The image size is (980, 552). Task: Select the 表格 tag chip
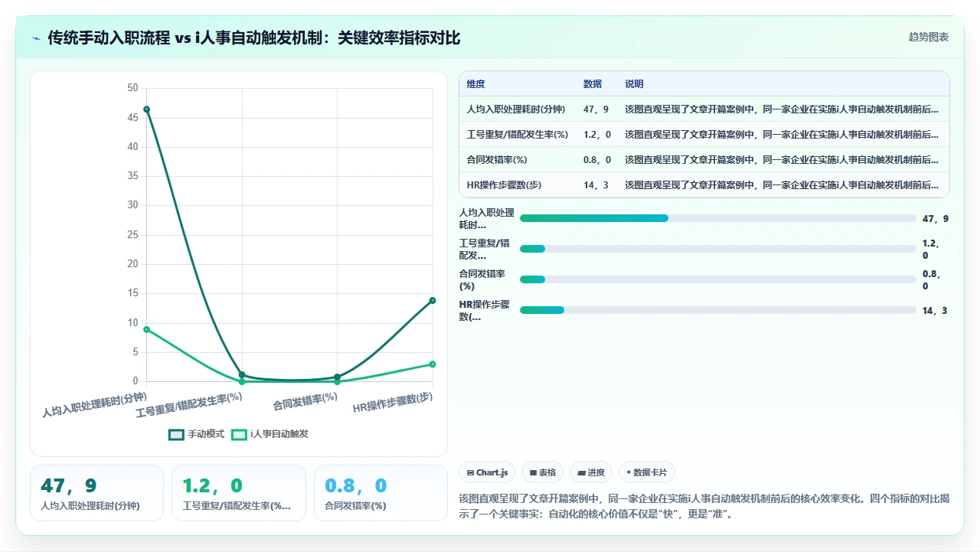(x=543, y=472)
